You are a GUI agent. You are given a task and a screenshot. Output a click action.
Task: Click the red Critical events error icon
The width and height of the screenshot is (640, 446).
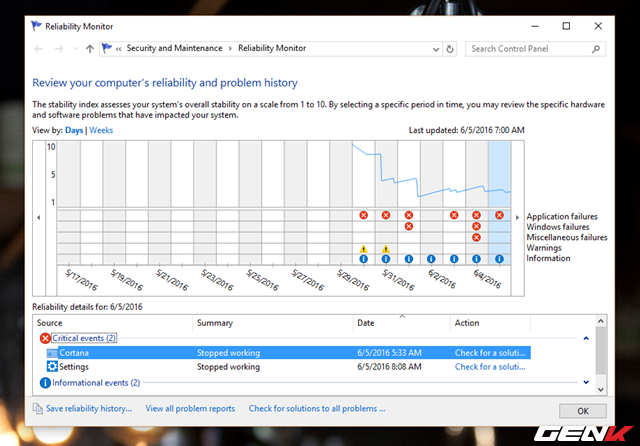44,339
